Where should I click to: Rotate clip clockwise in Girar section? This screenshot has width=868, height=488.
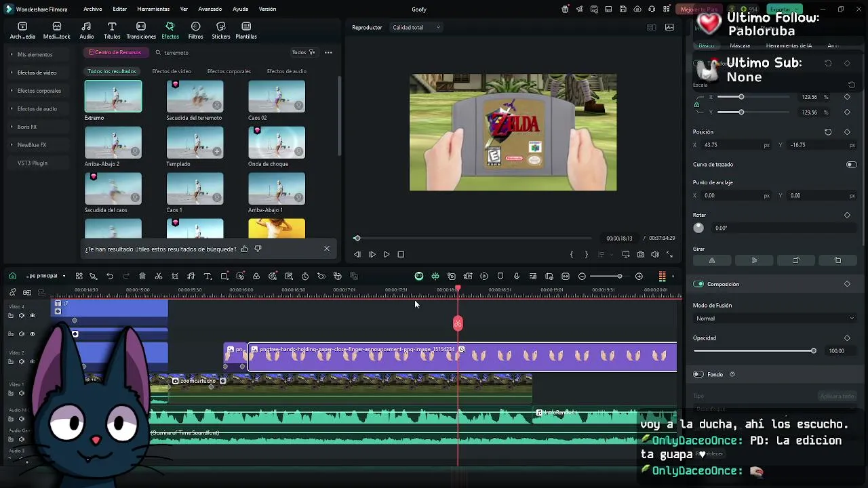tap(795, 260)
